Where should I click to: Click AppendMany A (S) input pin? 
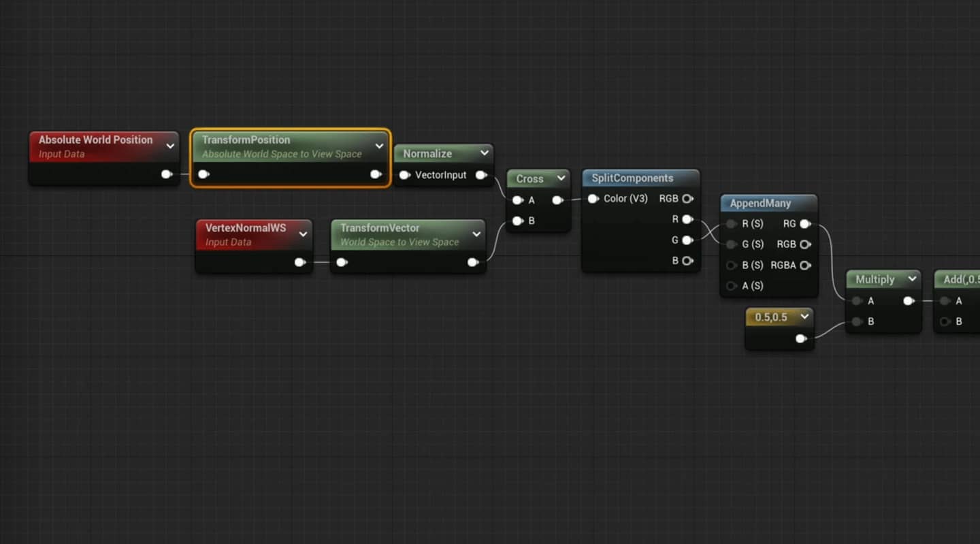tap(732, 286)
